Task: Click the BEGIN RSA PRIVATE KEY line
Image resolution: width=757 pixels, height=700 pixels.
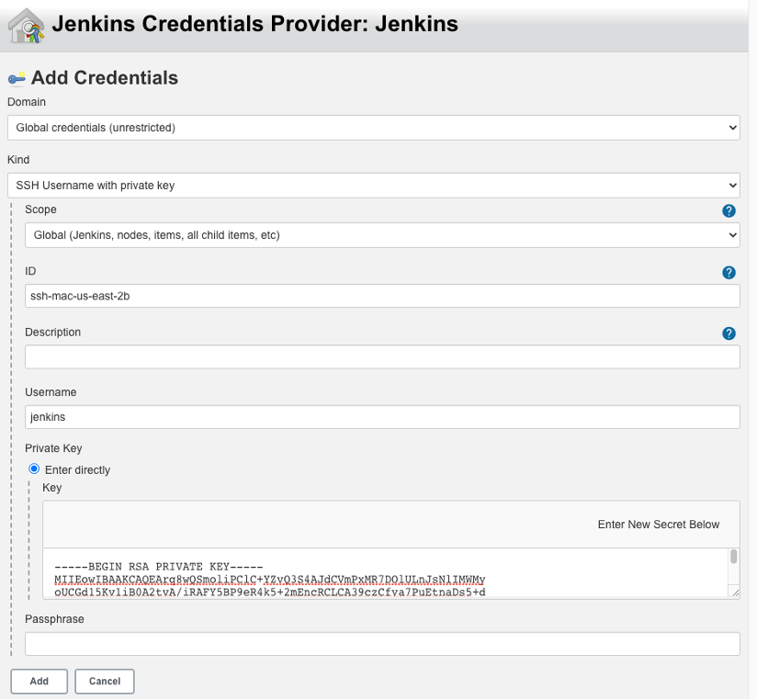Action: [x=159, y=567]
